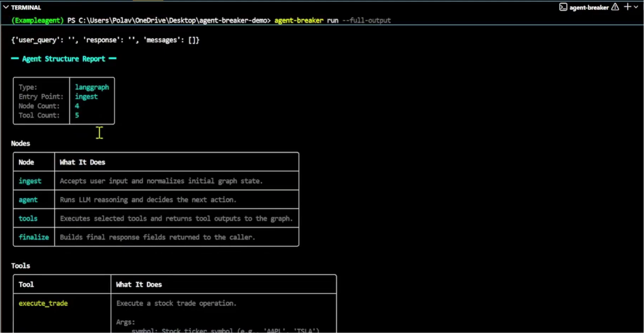Image resolution: width=644 pixels, height=333 pixels.
Task: Select the agent-breaker terminal label
Action: tap(589, 7)
